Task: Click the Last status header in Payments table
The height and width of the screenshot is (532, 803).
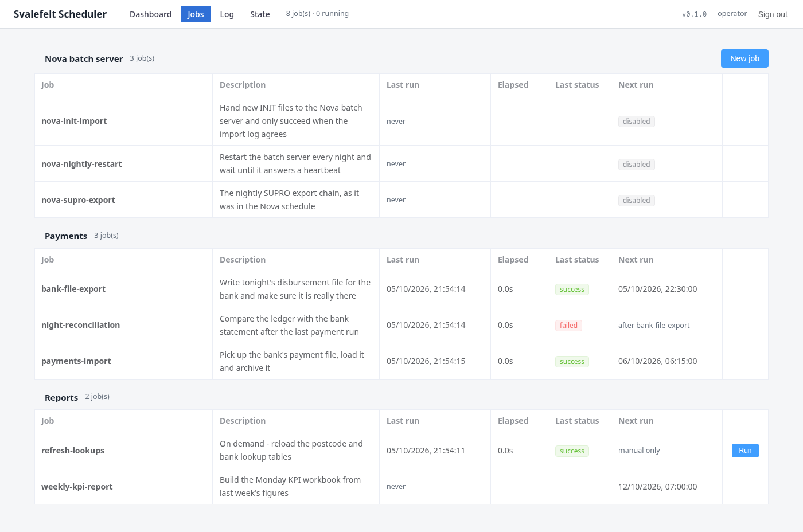Action: point(577,260)
